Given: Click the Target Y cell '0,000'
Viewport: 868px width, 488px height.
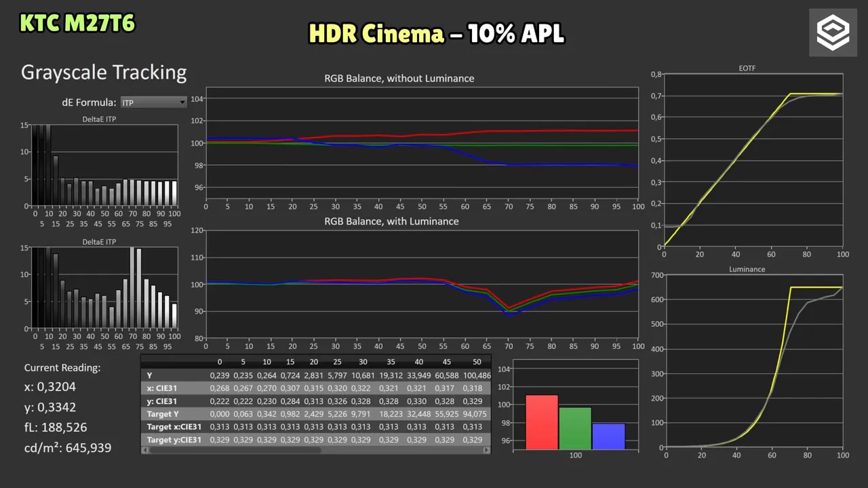Looking at the screenshot, I should [x=220, y=414].
